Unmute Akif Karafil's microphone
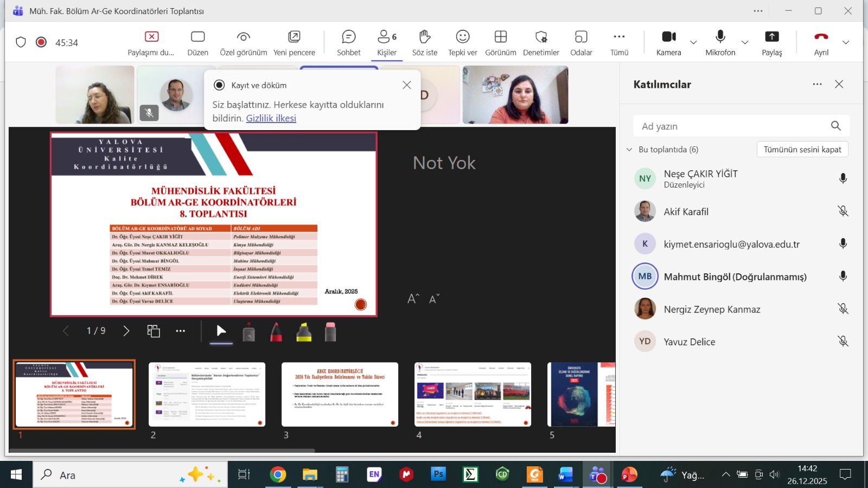The width and height of the screenshot is (868, 488). pyautogui.click(x=843, y=211)
